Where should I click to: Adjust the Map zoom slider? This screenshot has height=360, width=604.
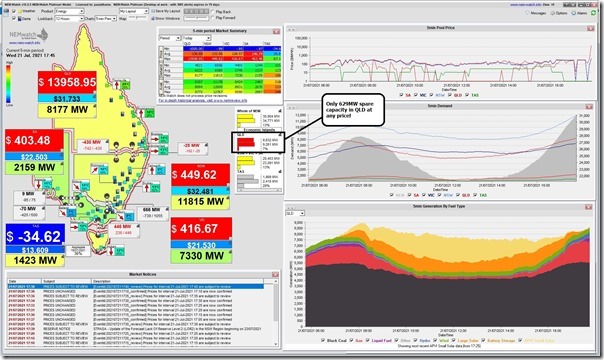[137, 18]
